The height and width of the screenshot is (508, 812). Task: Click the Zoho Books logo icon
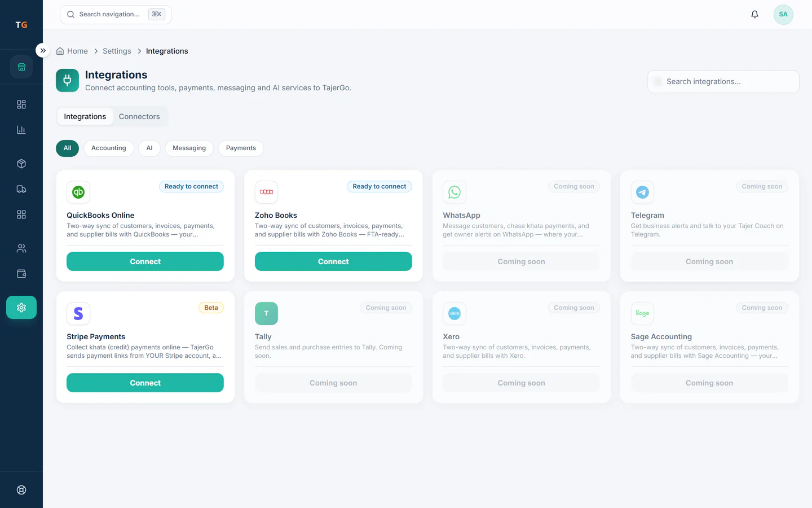coord(266,192)
